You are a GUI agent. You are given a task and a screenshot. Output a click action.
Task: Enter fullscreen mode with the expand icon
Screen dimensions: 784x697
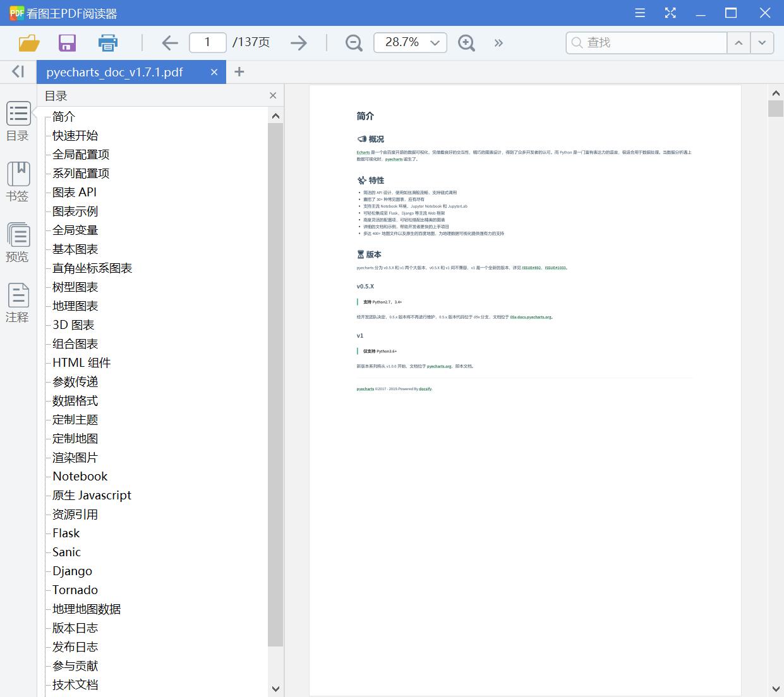click(670, 12)
